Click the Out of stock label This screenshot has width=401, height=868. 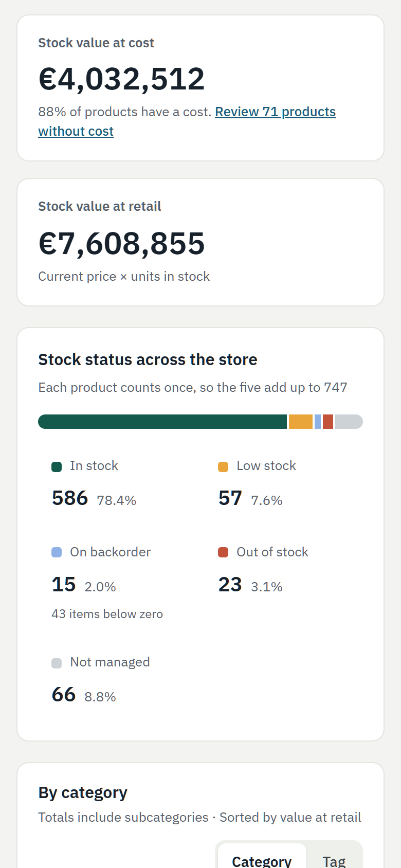[x=272, y=552]
